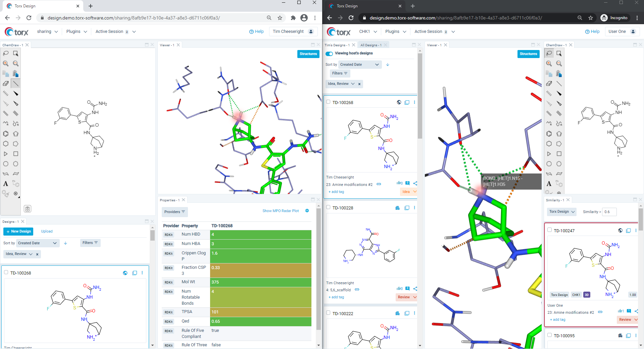Open Plugins menu in left window
The height and width of the screenshot is (349, 644).
77,32
